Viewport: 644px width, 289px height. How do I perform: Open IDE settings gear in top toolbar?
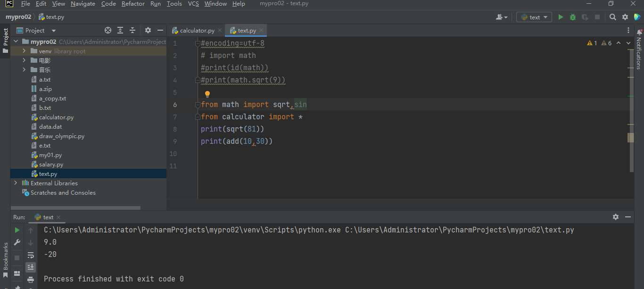tap(625, 17)
